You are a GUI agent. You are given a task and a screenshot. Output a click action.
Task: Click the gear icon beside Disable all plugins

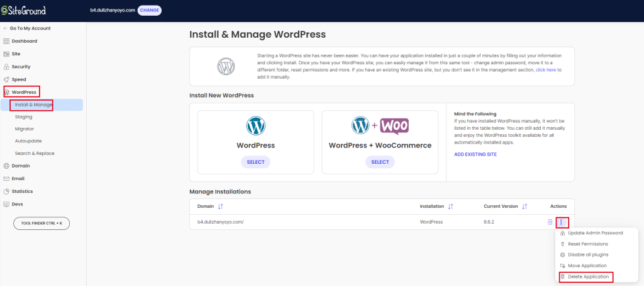pyautogui.click(x=563, y=255)
